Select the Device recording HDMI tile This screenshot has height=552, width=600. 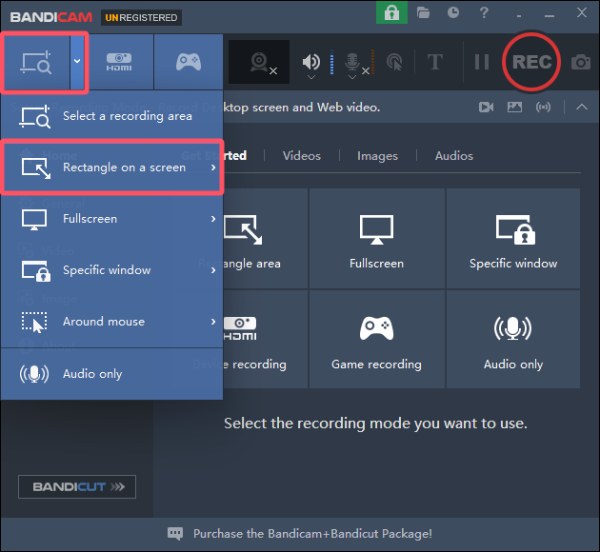pyautogui.click(x=266, y=339)
